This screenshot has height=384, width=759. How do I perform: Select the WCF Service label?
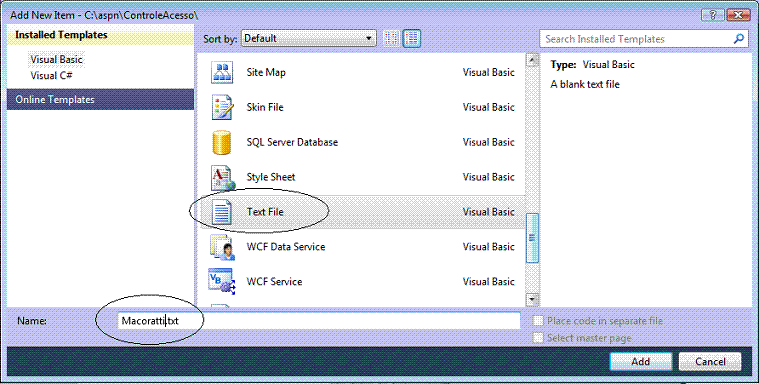pos(274,282)
